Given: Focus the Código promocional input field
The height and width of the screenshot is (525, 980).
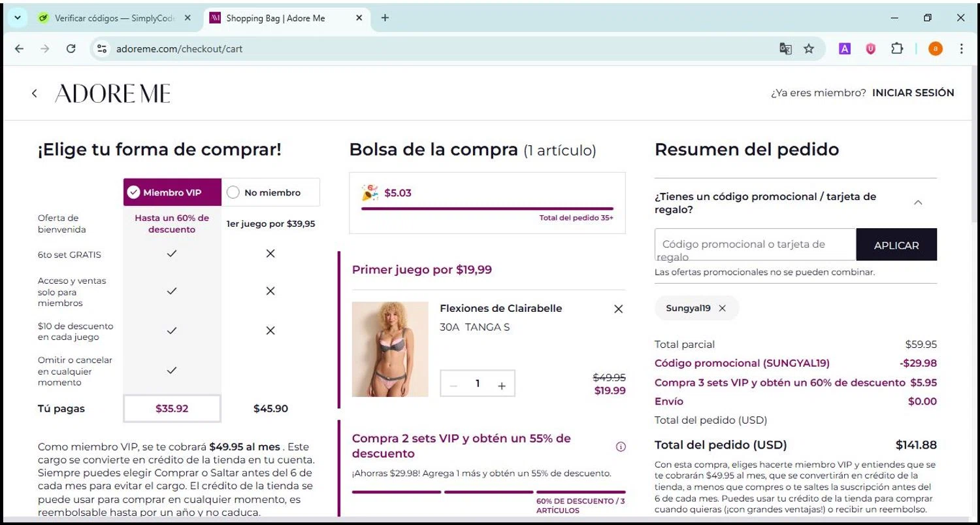Looking at the screenshot, I should [755, 245].
